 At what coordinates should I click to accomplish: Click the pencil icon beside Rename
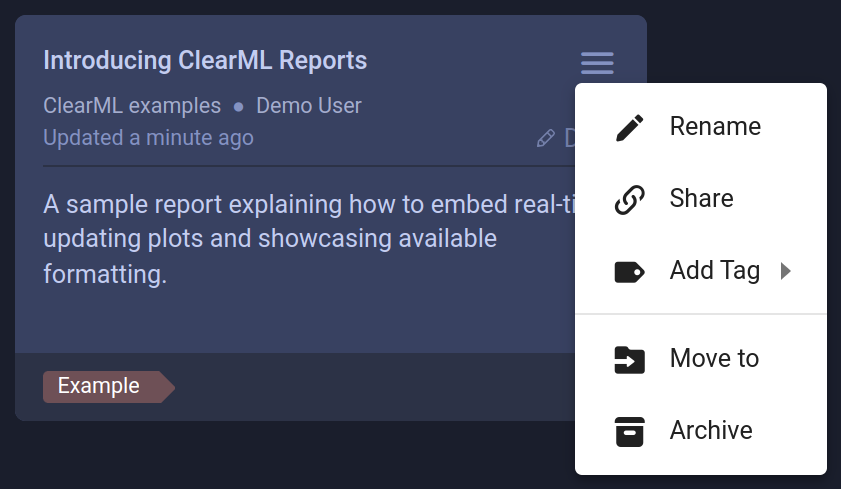click(629, 127)
